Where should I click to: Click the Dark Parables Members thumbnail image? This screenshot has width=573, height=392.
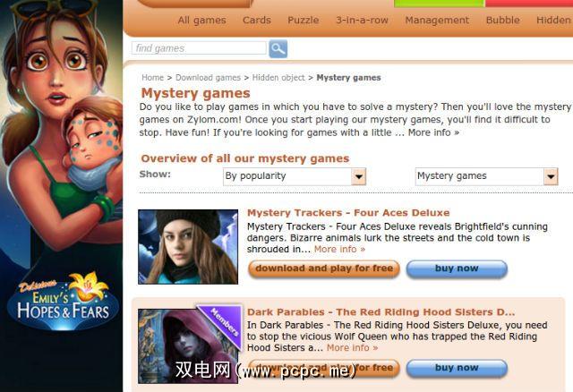[190, 344]
